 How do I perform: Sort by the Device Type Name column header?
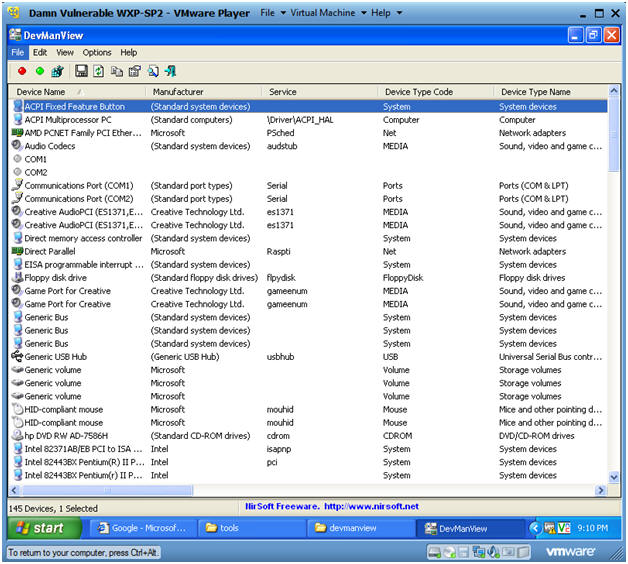click(x=551, y=92)
